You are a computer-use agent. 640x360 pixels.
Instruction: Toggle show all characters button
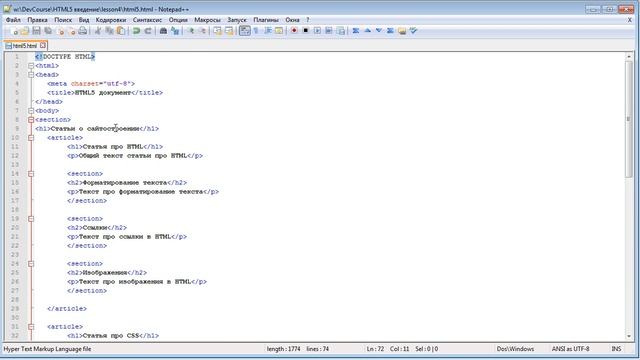(256, 31)
